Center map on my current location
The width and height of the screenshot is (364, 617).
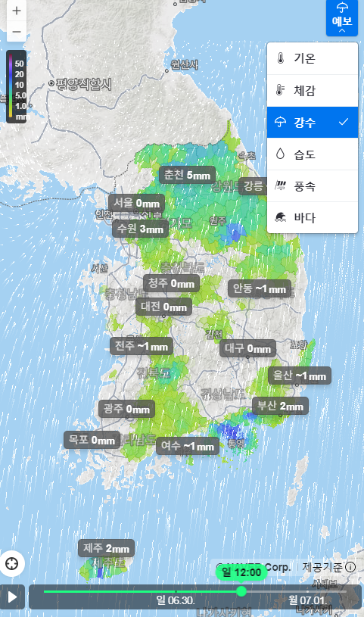tap(12, 563)
